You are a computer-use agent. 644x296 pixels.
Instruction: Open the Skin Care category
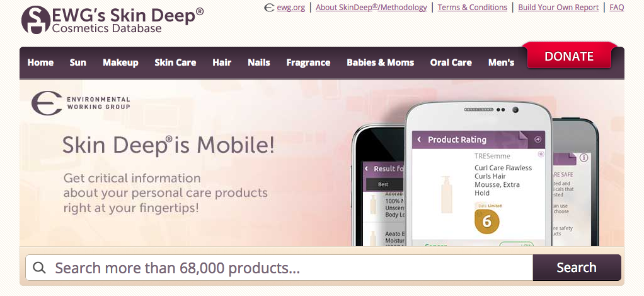[x=175, y=62]
